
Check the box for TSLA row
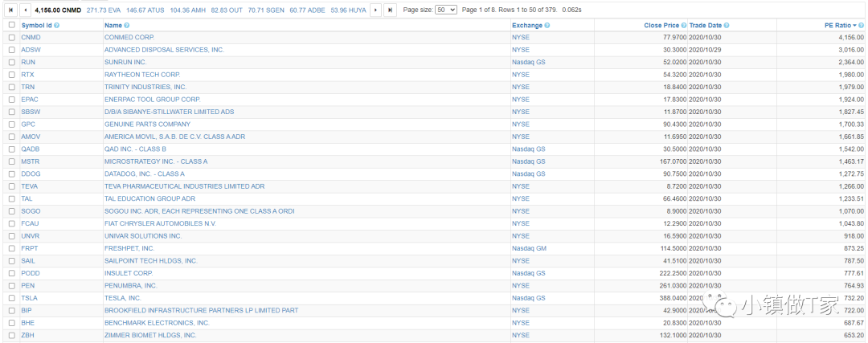(11, 298)
